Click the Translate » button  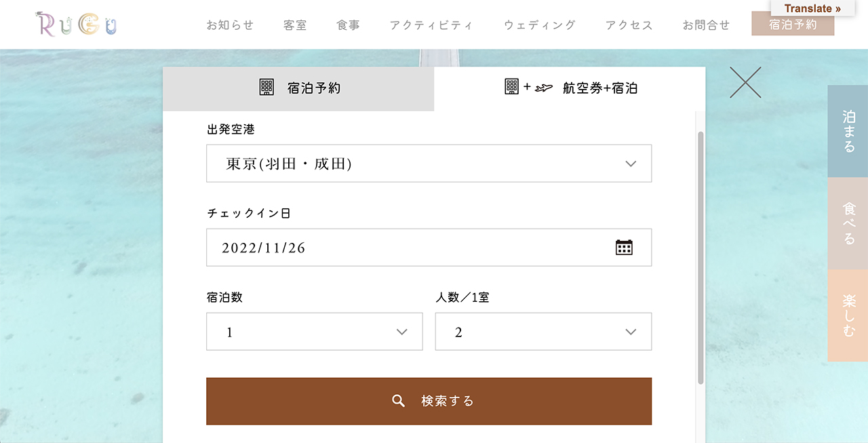[812, 8]
